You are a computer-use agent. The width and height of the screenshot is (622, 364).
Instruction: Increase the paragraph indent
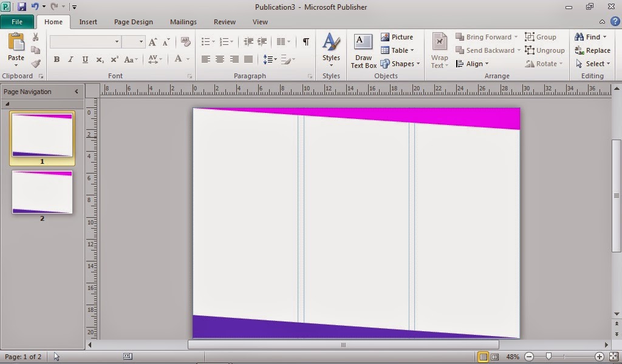262,42
